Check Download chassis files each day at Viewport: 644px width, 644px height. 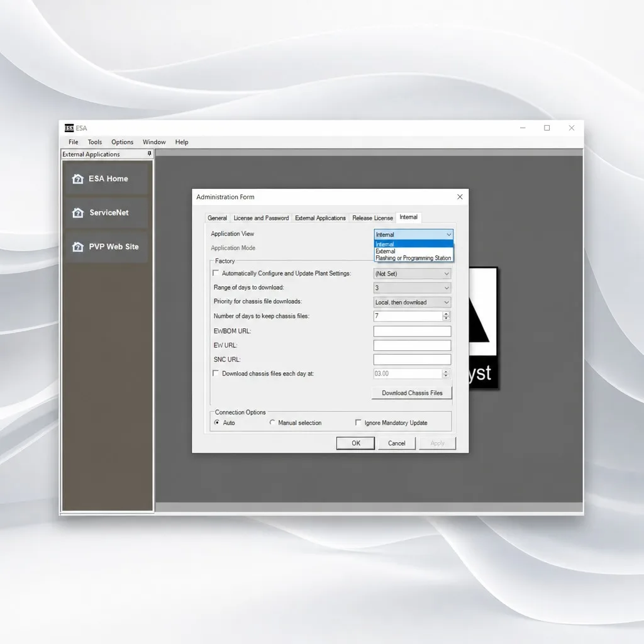pos(216,374)
